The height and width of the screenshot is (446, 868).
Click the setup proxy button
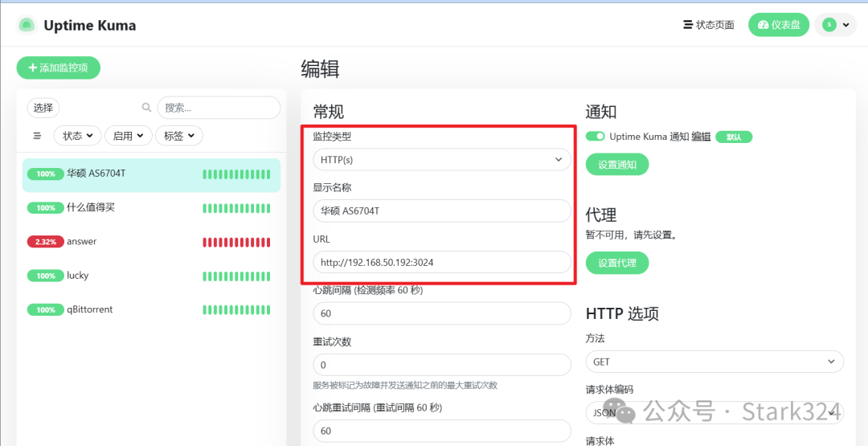[617, 263]
